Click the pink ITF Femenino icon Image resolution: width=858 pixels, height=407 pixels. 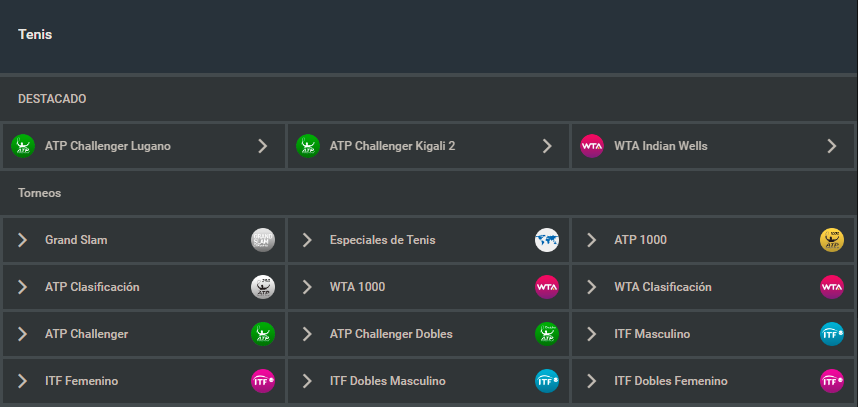point(262,381)
